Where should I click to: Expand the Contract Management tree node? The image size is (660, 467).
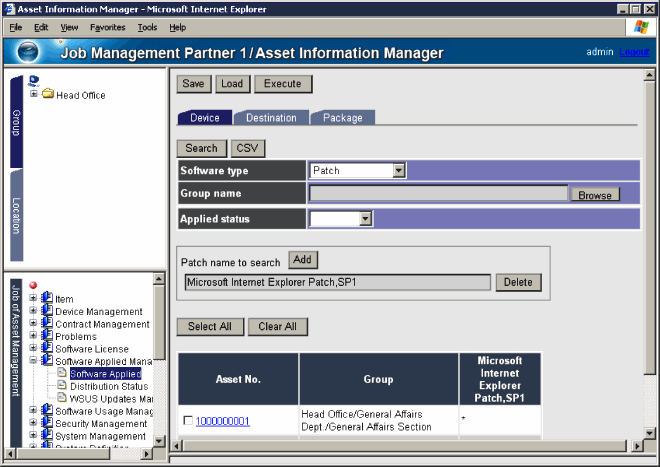click(x=34, y=324)
